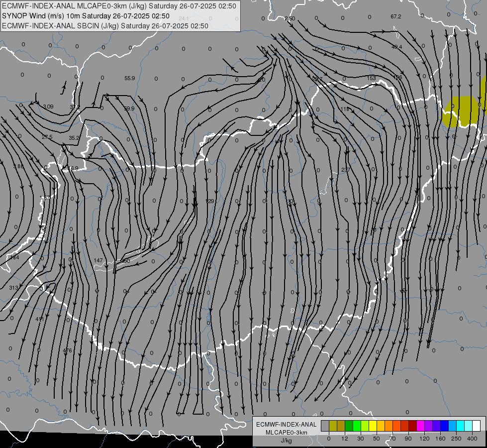Click the 3.86 value on the map
487x448 pixels.
18,166
